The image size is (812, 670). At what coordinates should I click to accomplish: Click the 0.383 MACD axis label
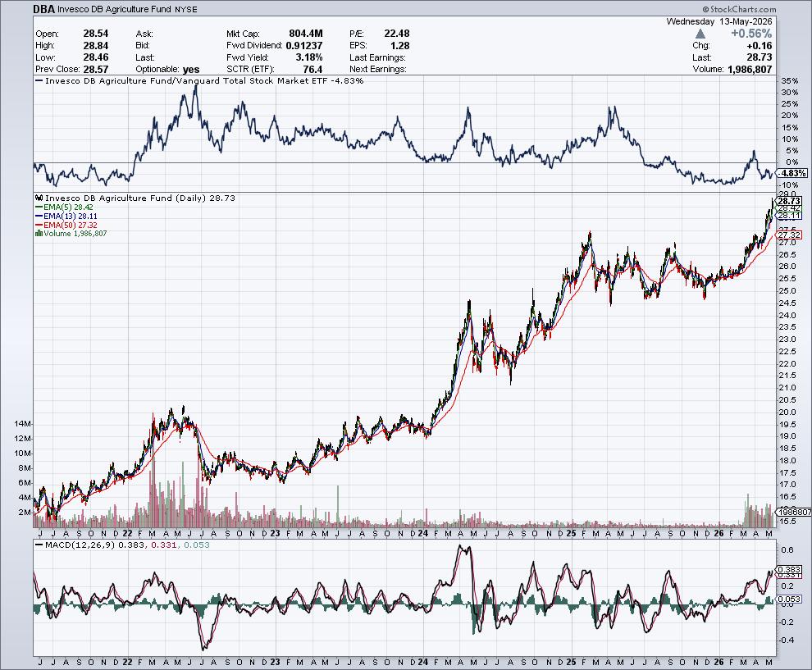[x=789, y=570]
